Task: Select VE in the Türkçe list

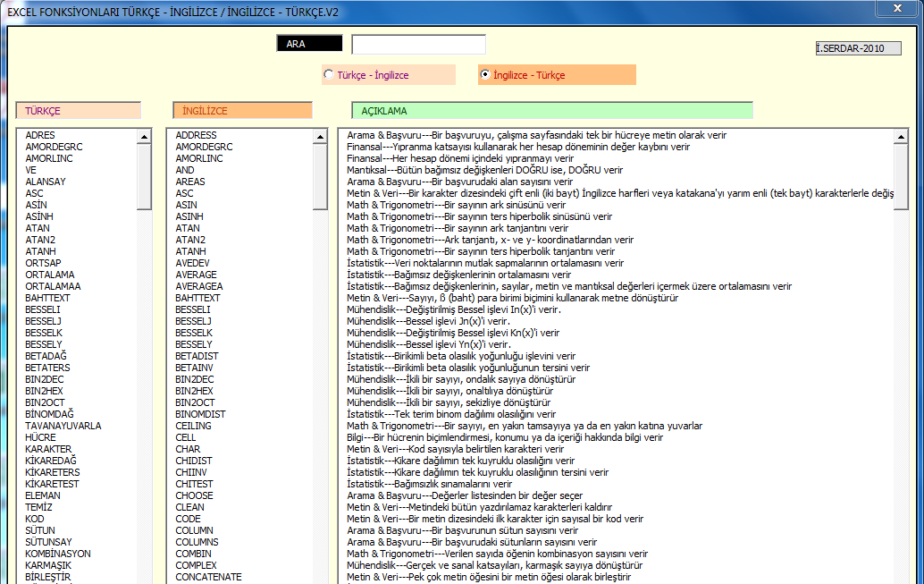Action: tap(30, 170)
